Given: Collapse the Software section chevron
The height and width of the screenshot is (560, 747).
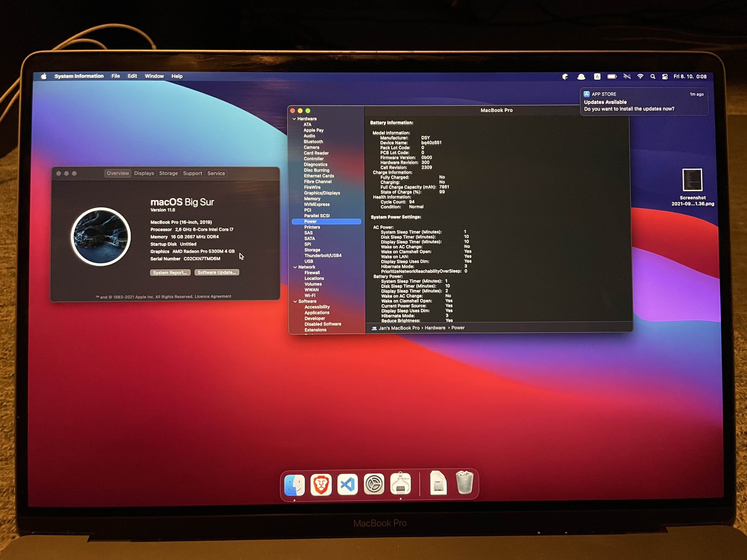Looking at the screenshot, I should point(295,301).
